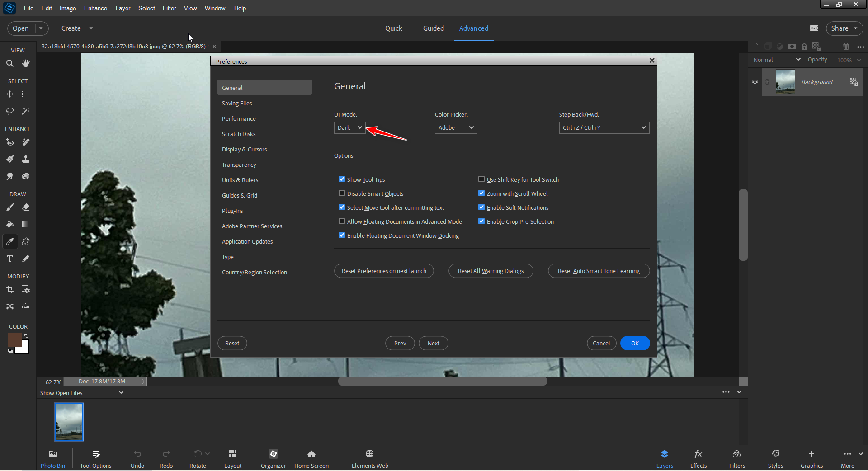Disable Zoom with Scroll Wheel
Viewport: 868px width, 471px height.
coord(481,193)
